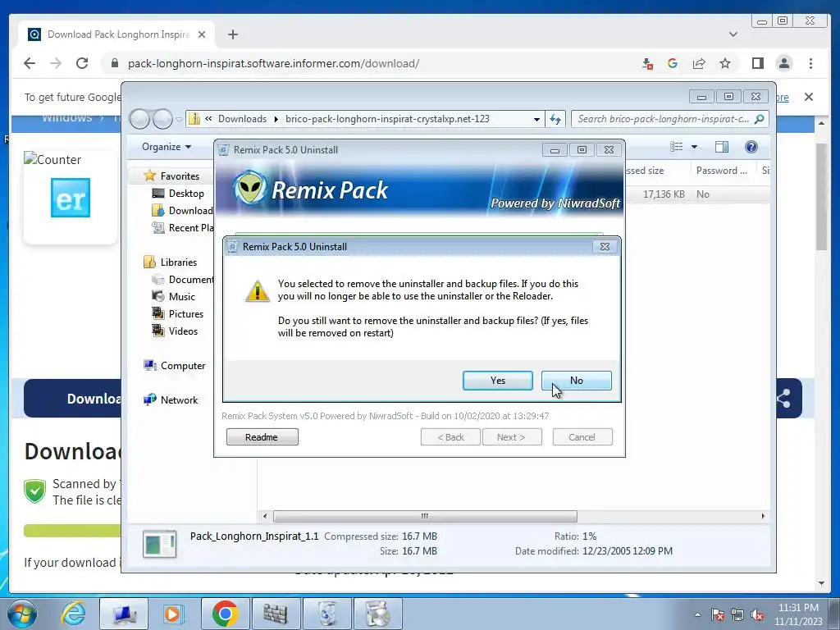Open Chrome three-dot menu

[810, 63]
